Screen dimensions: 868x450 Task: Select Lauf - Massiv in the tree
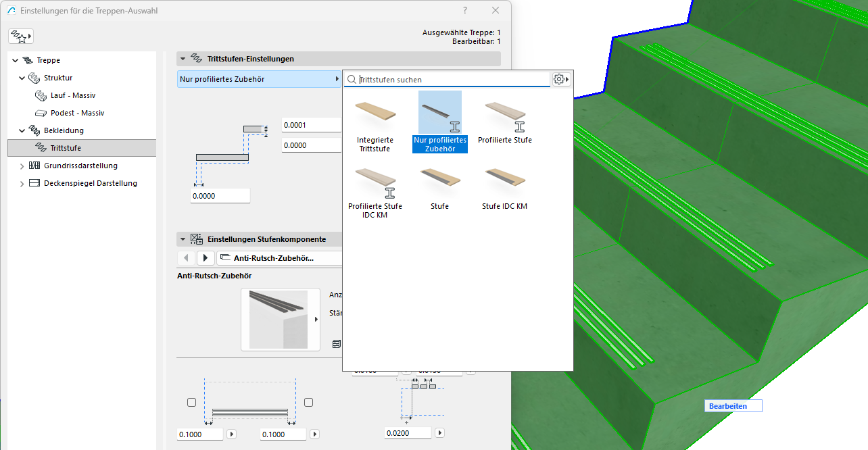[72, 95]
